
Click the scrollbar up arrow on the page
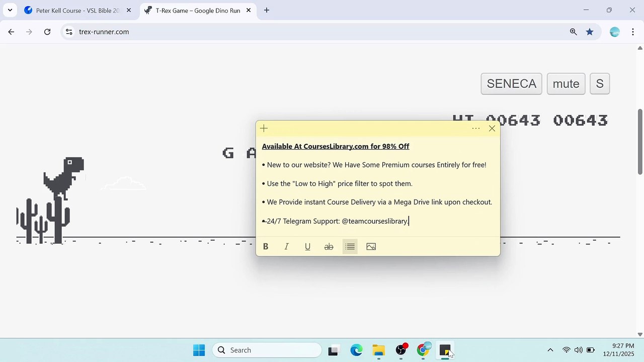(640, 48)
